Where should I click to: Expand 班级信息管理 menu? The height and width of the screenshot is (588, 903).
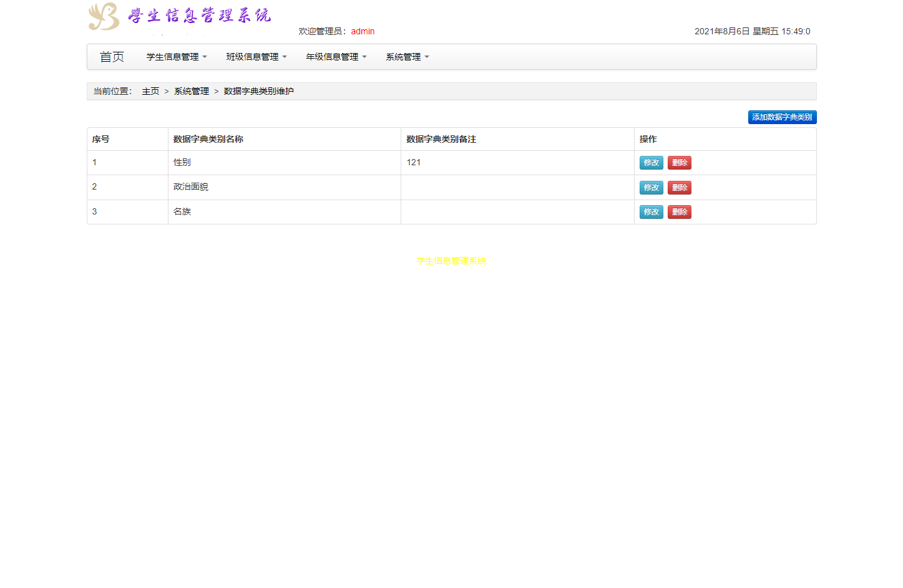click(256, 57)
